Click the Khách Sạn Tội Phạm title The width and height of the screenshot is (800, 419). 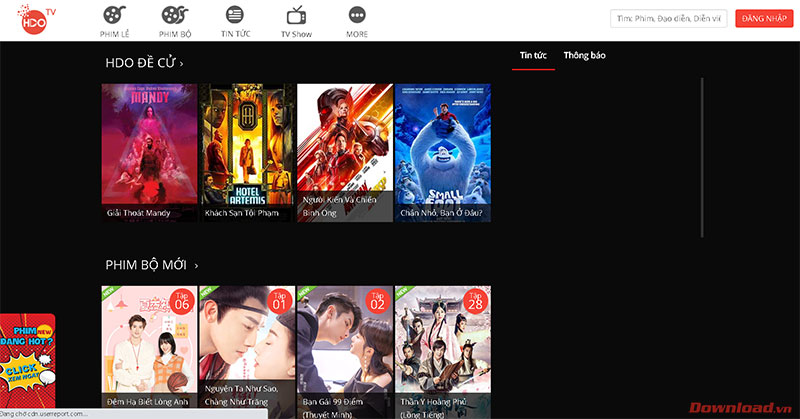click(242, 213)
